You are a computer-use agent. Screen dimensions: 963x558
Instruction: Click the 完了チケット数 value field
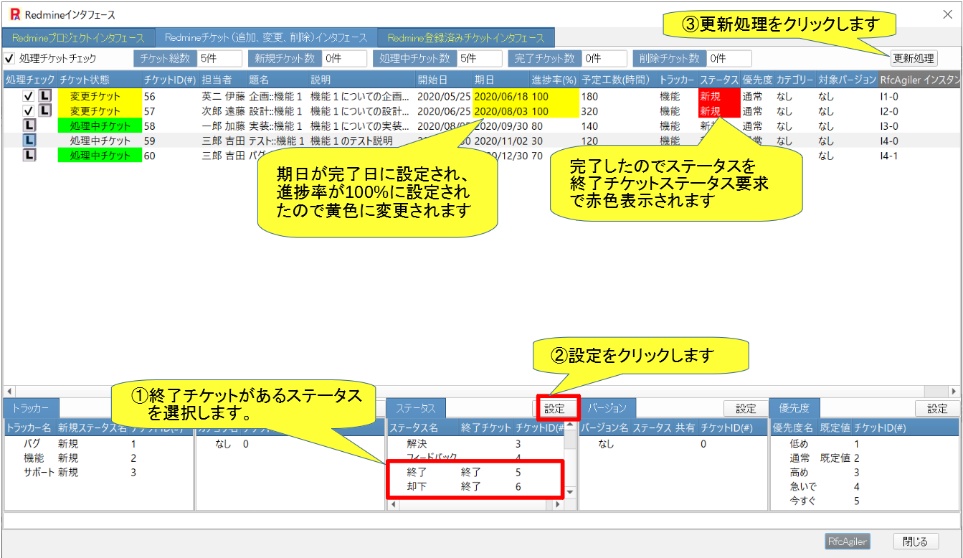(605, 58)
